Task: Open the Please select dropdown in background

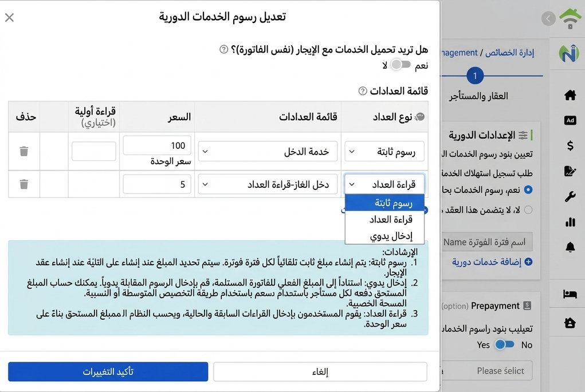Action: click(487, 370)
